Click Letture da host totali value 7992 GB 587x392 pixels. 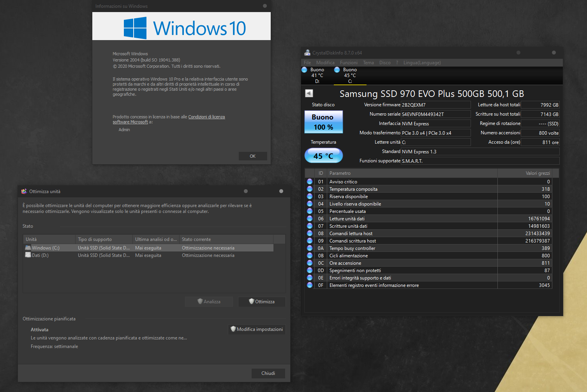[x=540, y=105]
